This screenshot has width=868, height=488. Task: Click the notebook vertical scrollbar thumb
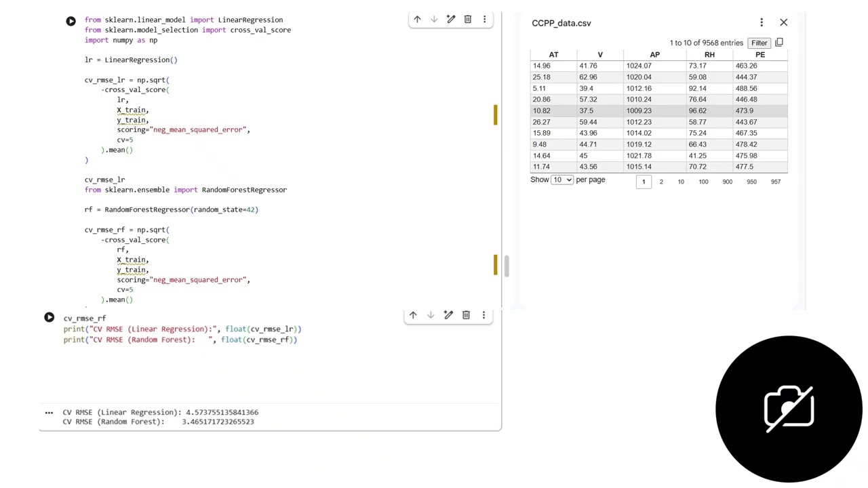[506, 266]
